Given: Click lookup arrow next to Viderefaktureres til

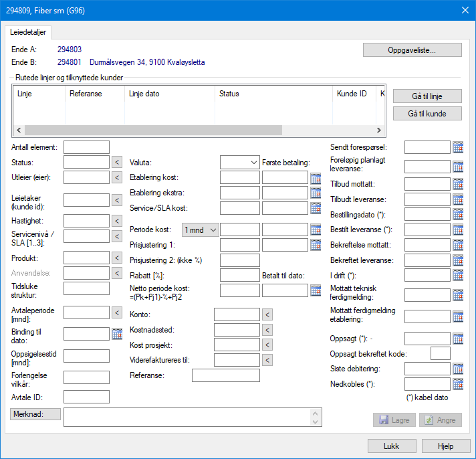Looking at the screenshot, I should click(x=267, y=360).
